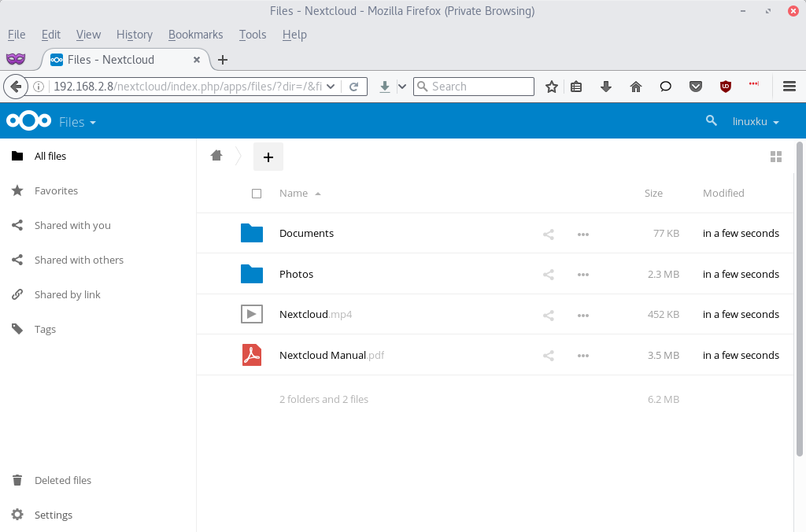Viewport: 806px width, 532px height.
Task: Open more actions for Nextcloud.mp4
Action: click(583, 316)
